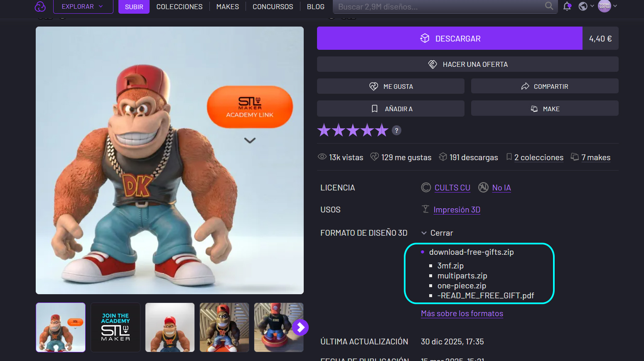Select the first thumbnail with orange badge
The width and height of the screenshot is (644, 361).
tap(61, 327)
